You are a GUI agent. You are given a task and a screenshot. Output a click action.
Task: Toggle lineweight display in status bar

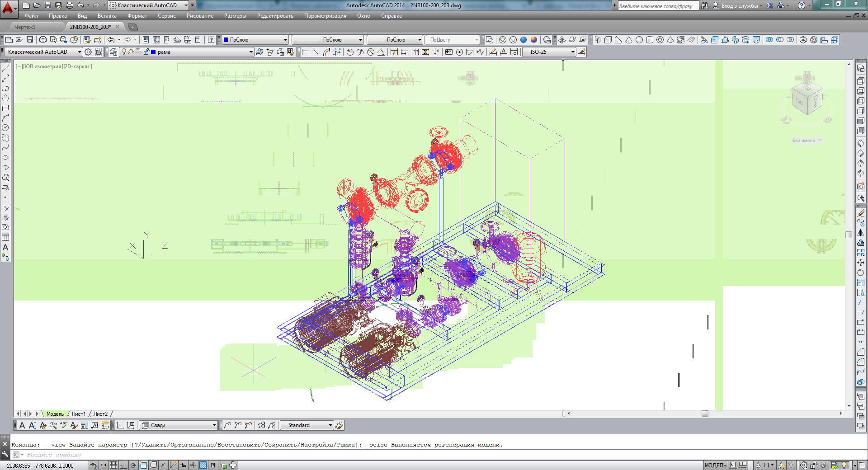(x=193, y=465)
